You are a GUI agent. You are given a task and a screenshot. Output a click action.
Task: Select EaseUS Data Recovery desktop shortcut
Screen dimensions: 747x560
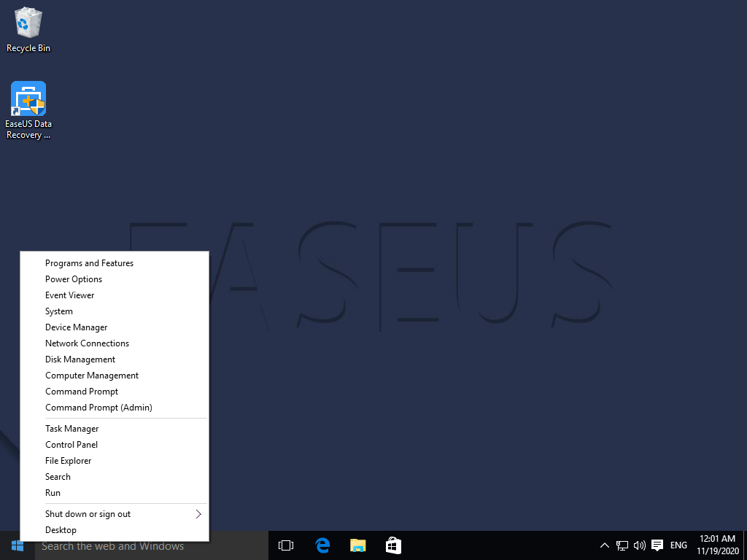(28, 110)
